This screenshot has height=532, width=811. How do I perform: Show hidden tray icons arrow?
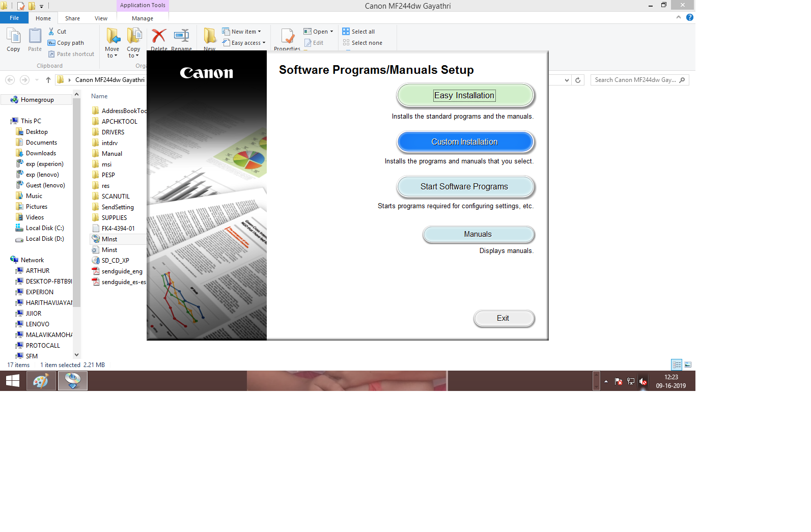pyautogui.click(x=606, y=381)
